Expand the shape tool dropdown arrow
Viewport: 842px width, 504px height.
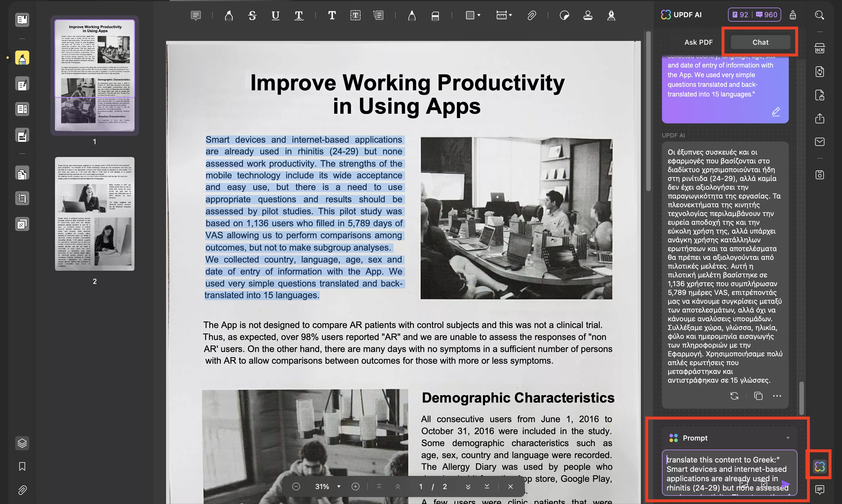click(479, 15)
